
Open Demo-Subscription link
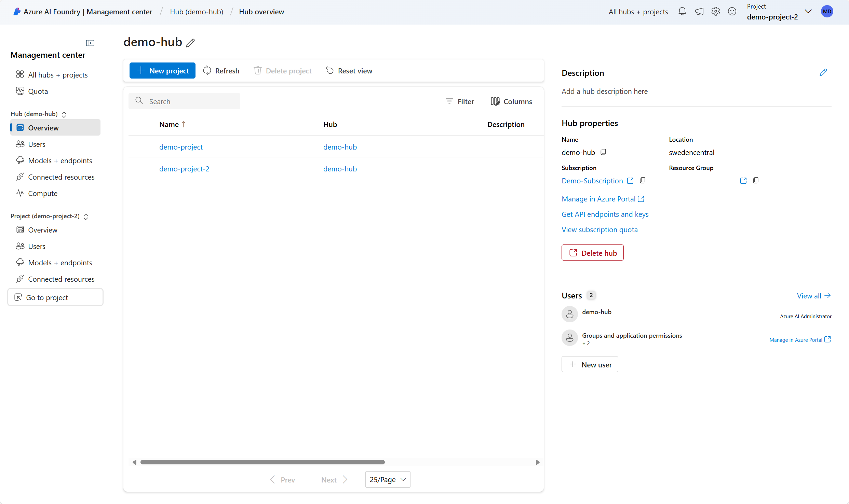[x=592, y=181]
